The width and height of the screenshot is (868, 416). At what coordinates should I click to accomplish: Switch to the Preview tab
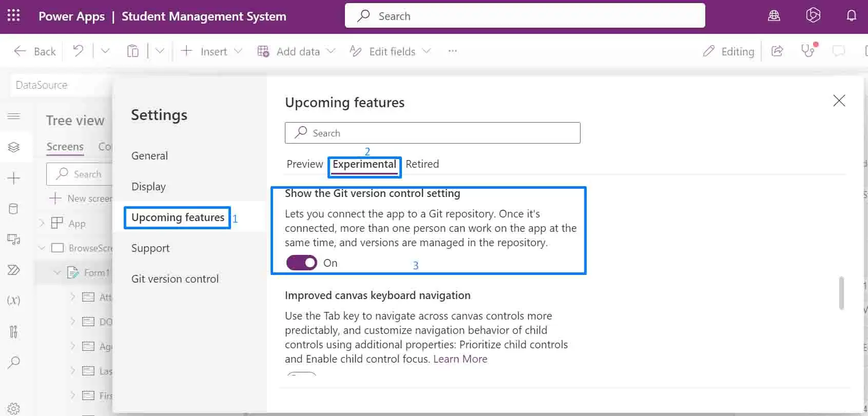coord(304,164)
